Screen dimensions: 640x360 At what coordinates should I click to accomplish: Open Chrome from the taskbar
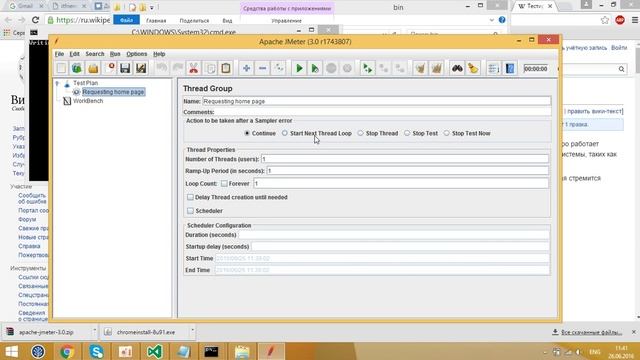[67, 351]
